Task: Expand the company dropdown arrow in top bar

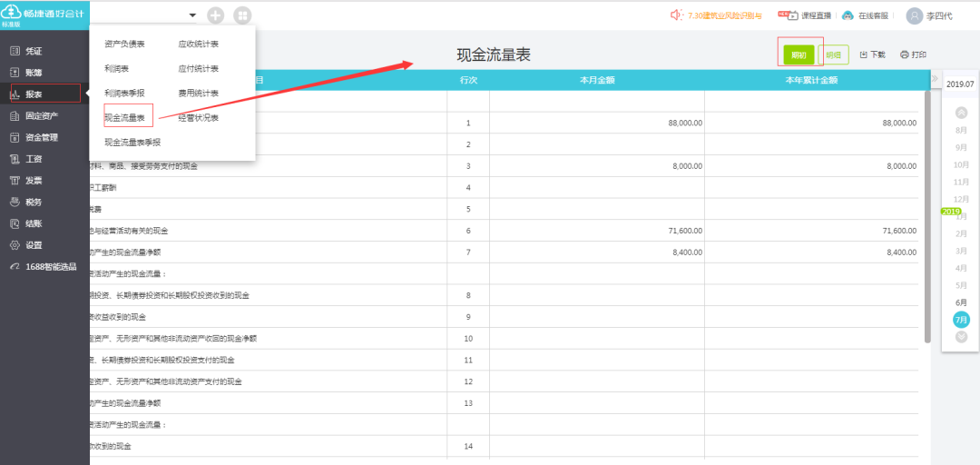Action: pos(192,15)
